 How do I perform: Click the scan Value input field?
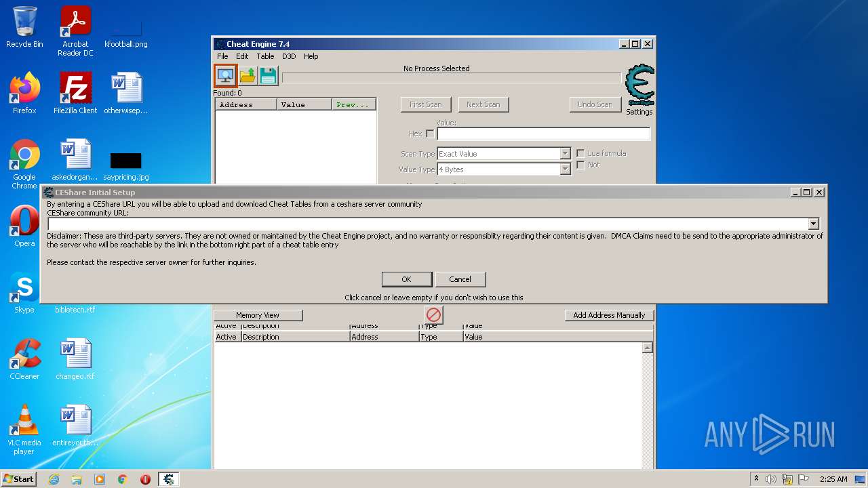[543, 134]
